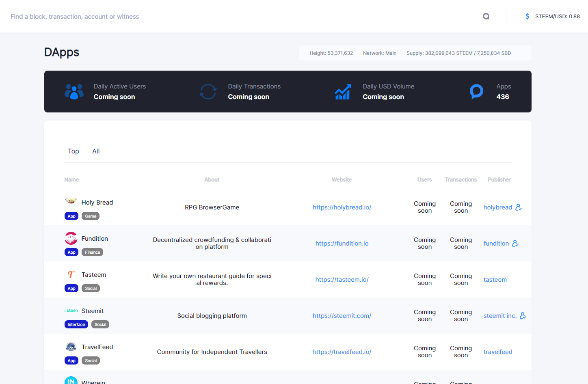The image size is (588, 384).
Task: Click the DApps page heading
Action: coord(62,52)
